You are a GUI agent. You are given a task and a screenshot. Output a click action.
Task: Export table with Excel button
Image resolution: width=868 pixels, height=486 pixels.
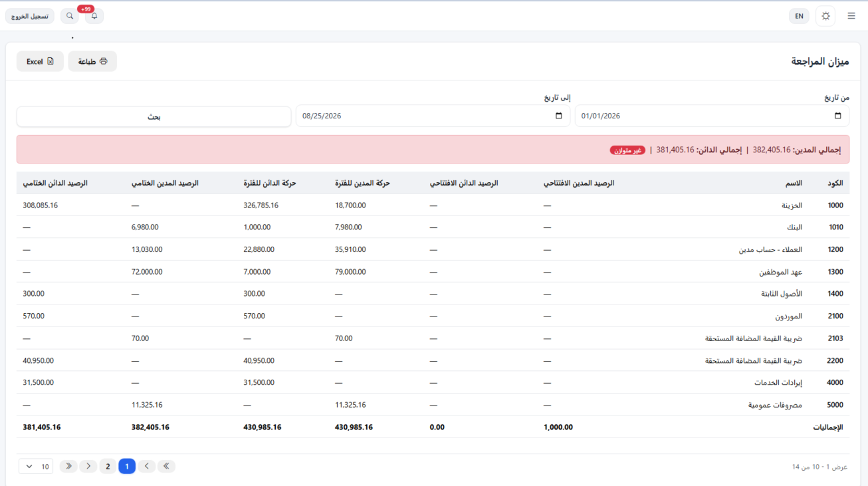tap(40, 61)
